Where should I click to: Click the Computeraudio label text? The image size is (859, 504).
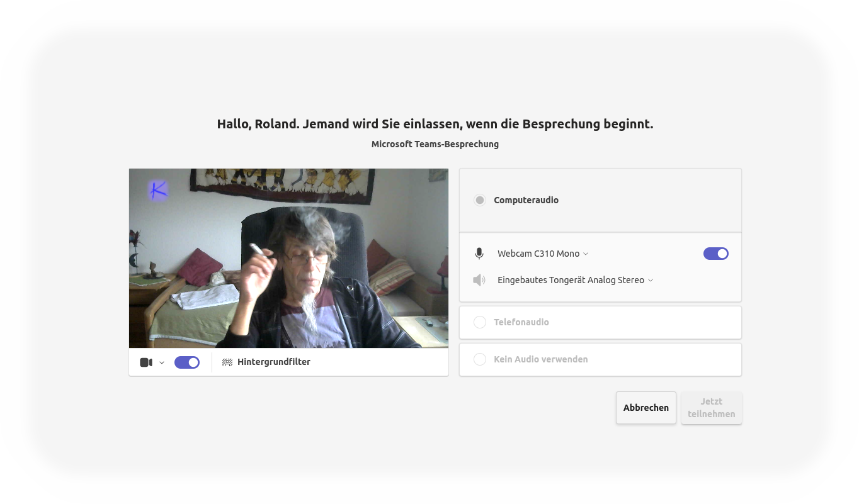[526, 200]
